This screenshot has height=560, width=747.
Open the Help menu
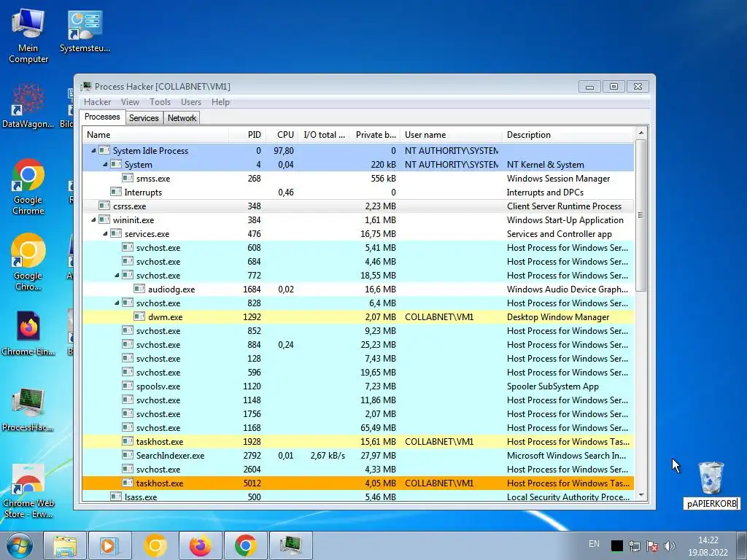pos(220,102)
